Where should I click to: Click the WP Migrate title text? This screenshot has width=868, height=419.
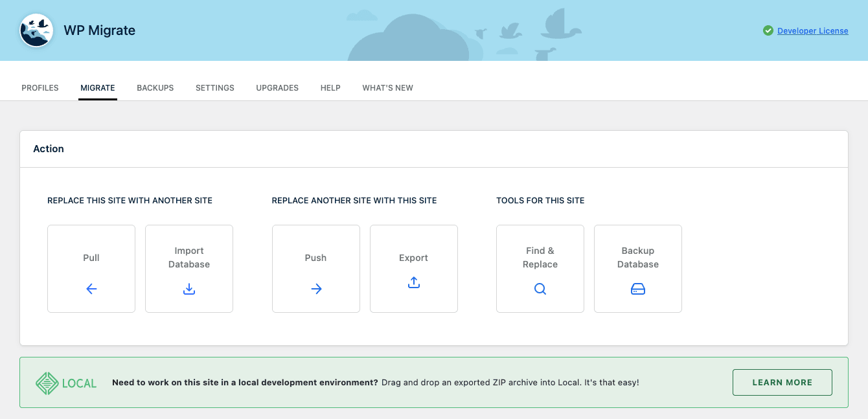pos(99,30)
